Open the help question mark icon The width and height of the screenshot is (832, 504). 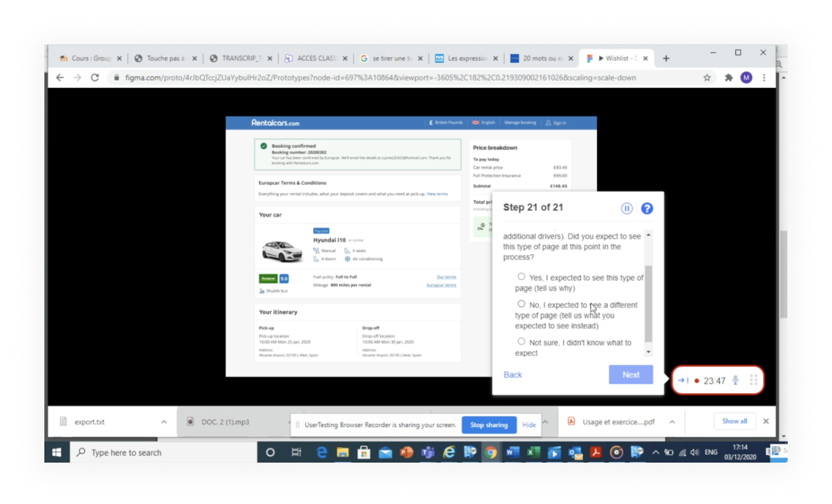(647, 208)
